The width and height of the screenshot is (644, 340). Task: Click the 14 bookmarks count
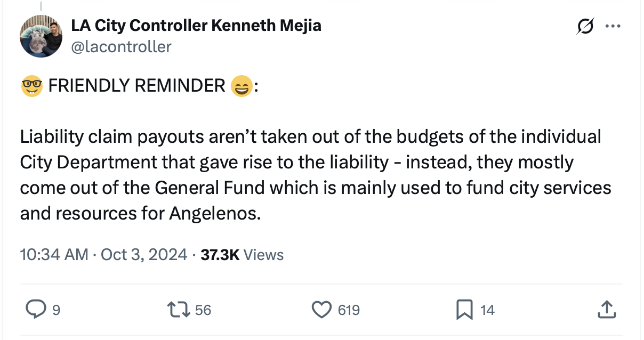487,310
